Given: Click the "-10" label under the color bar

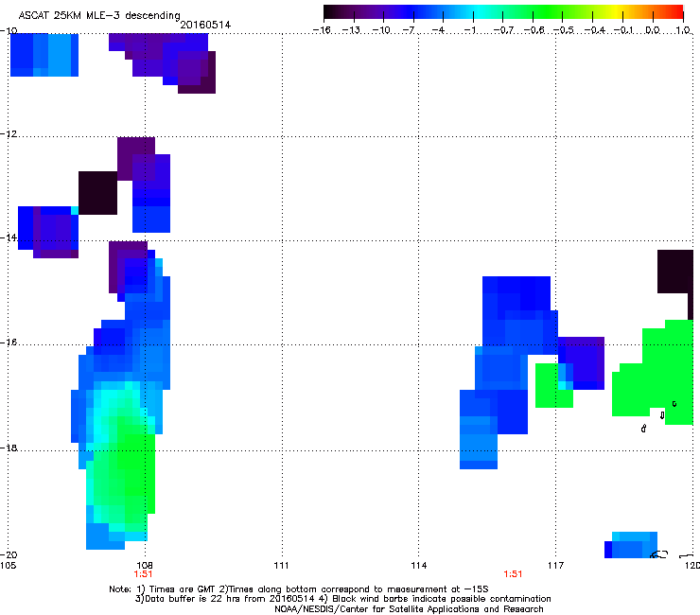Looking at the screenshot, I should 381,30.
